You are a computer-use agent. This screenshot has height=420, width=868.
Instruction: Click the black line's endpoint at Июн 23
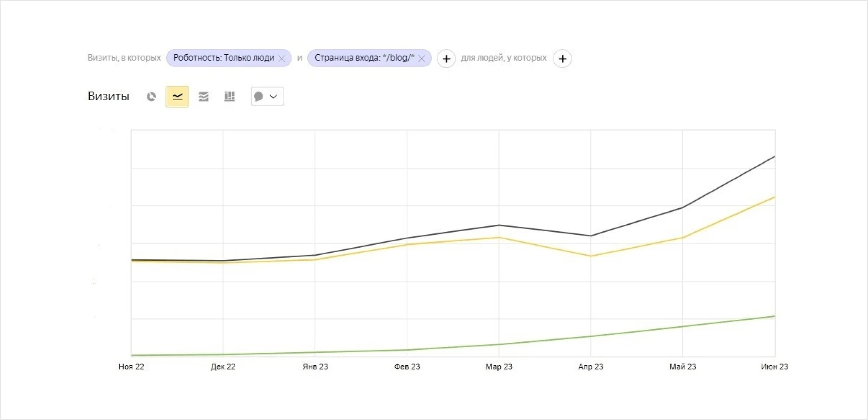774,157
